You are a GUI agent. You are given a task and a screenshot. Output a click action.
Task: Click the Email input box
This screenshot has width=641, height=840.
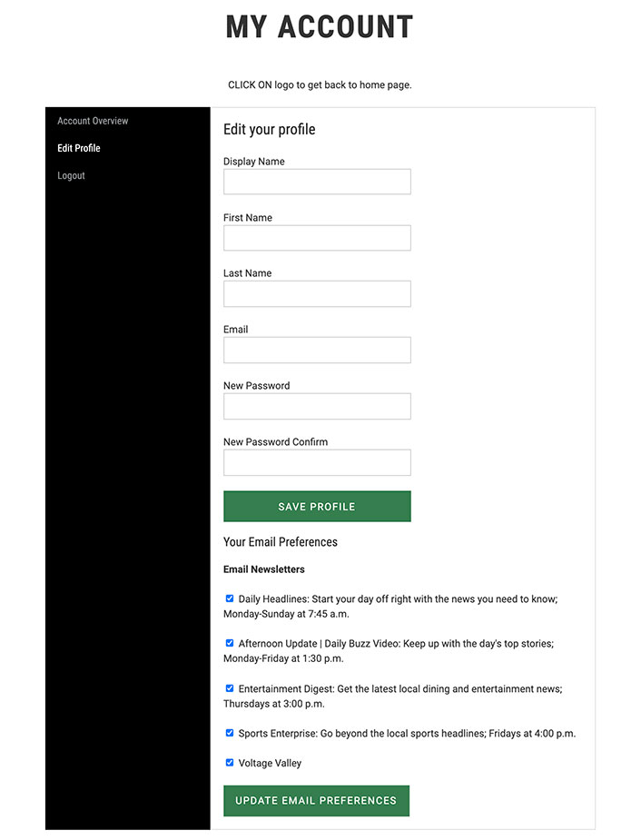pos(317,350)
